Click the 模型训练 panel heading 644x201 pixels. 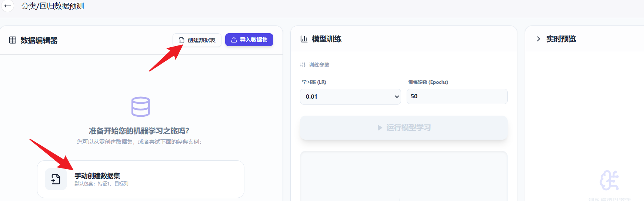pos(326,39)
